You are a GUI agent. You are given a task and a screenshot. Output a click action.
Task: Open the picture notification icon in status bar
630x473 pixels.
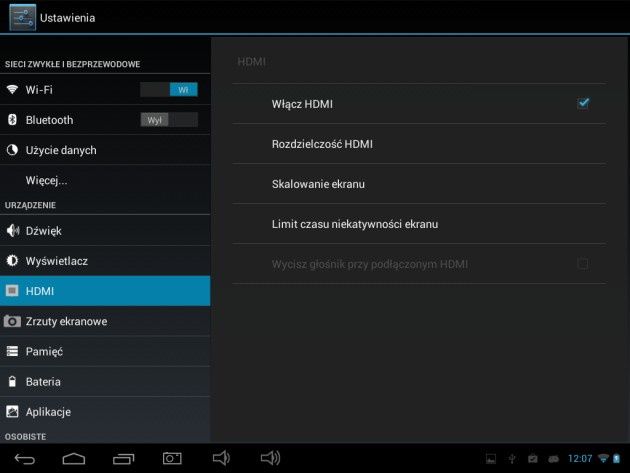tap(491, 459)
